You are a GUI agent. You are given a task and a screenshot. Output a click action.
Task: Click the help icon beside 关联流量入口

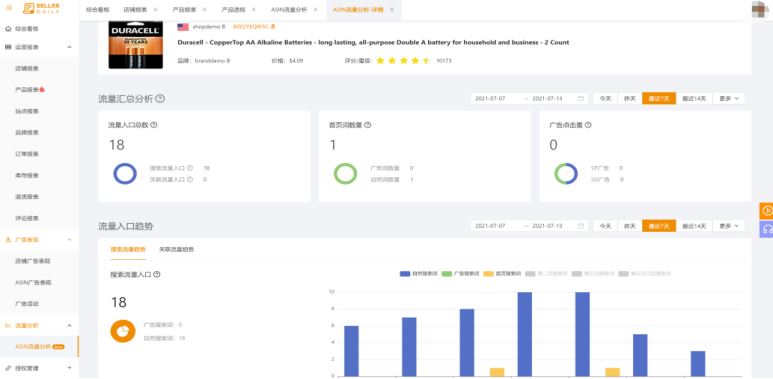click(190, 179)
